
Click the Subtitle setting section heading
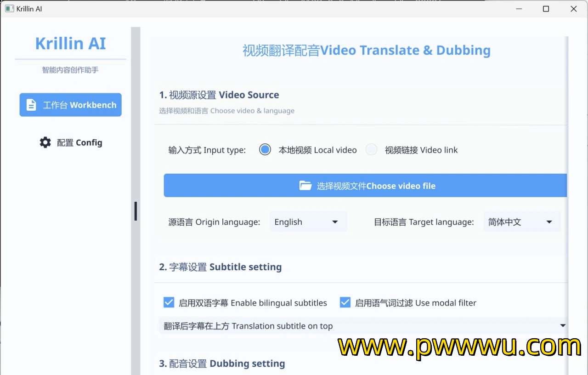[x=220, y=267]
